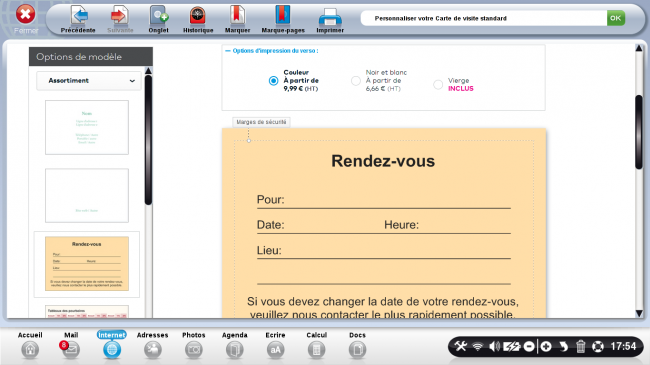
Task: Click the template panel scrollbar thumb
Action: pyautogui.click(x=148, y=140)
